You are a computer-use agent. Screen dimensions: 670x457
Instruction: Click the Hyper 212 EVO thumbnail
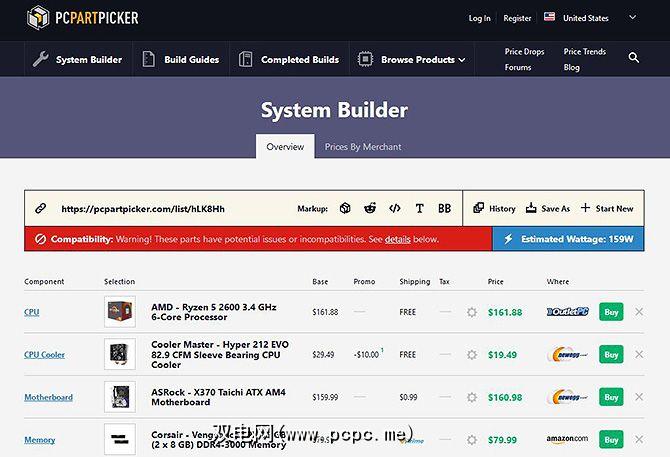tap(120, 354)
